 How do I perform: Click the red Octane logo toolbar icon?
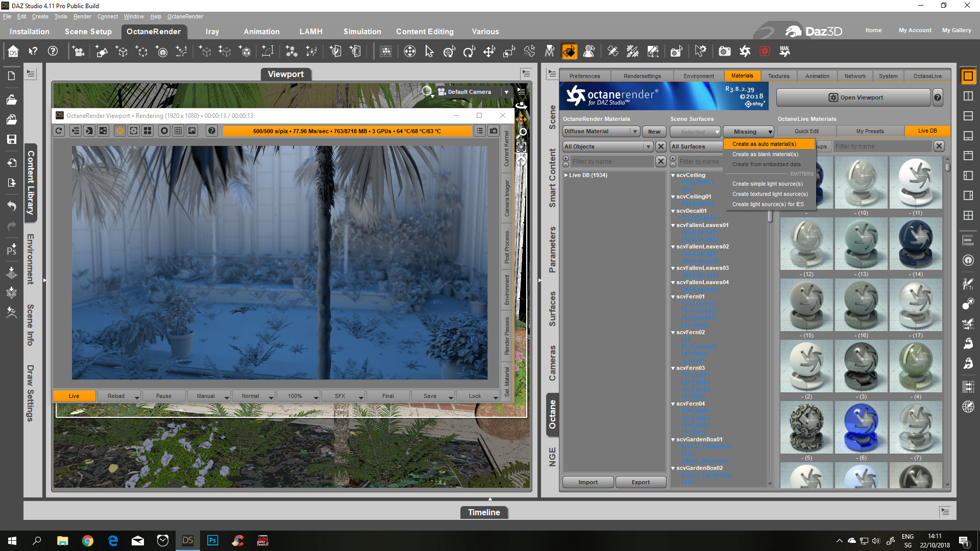pos(765,52)
